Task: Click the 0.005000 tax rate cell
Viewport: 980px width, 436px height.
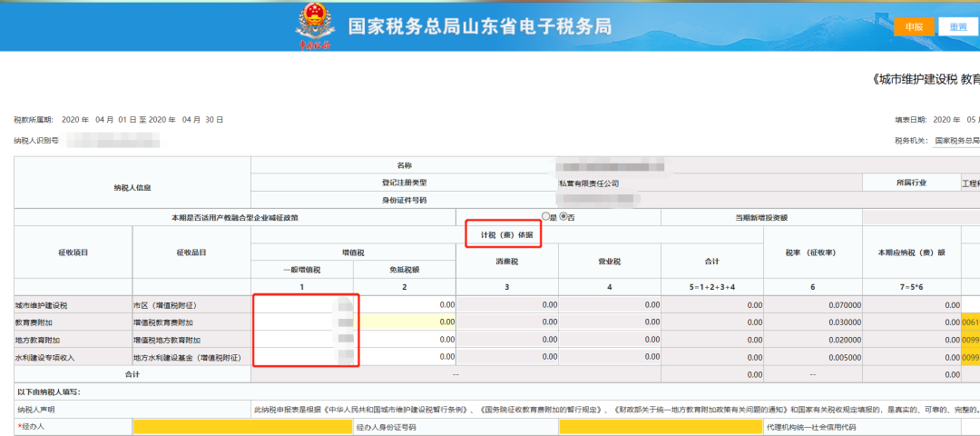Action: coord(812,357)
